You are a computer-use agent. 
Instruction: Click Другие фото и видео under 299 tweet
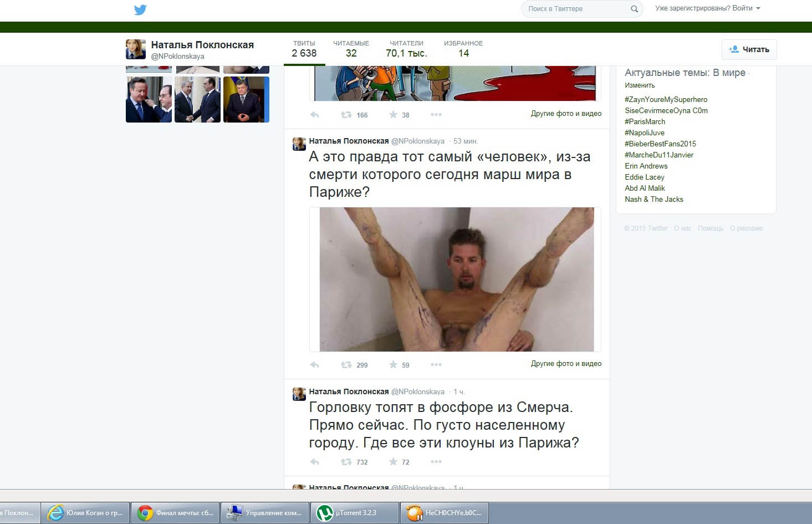point(566,364)
